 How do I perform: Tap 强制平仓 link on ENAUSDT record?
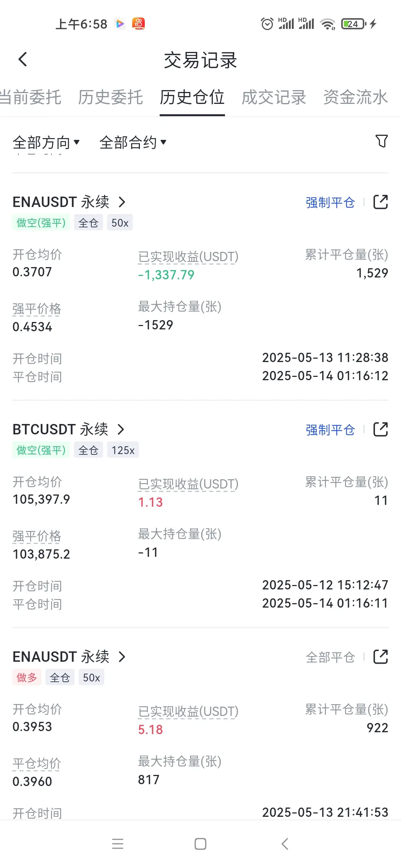click(330, 203)
